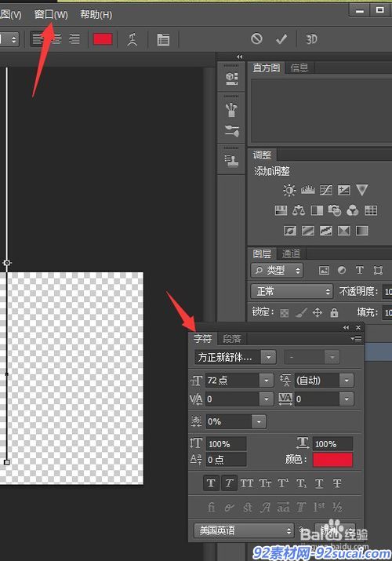Switch to the 图层 tab
This screenshot has width=392, height=561.
pos(262,253)
